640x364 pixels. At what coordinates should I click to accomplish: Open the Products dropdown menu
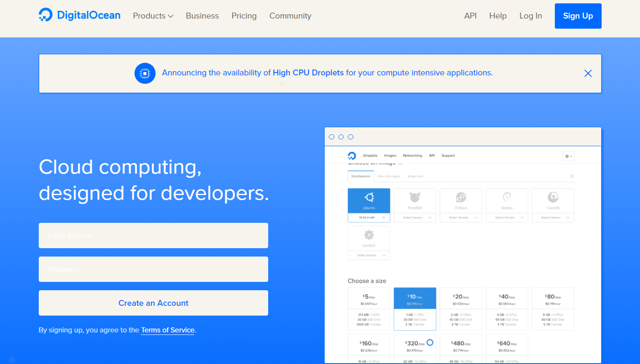(x=153, y=16)
